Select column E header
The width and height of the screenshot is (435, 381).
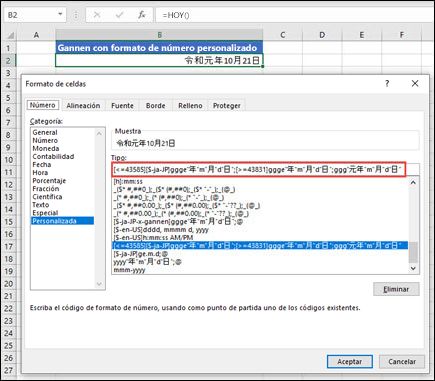[x=361, y=35]
